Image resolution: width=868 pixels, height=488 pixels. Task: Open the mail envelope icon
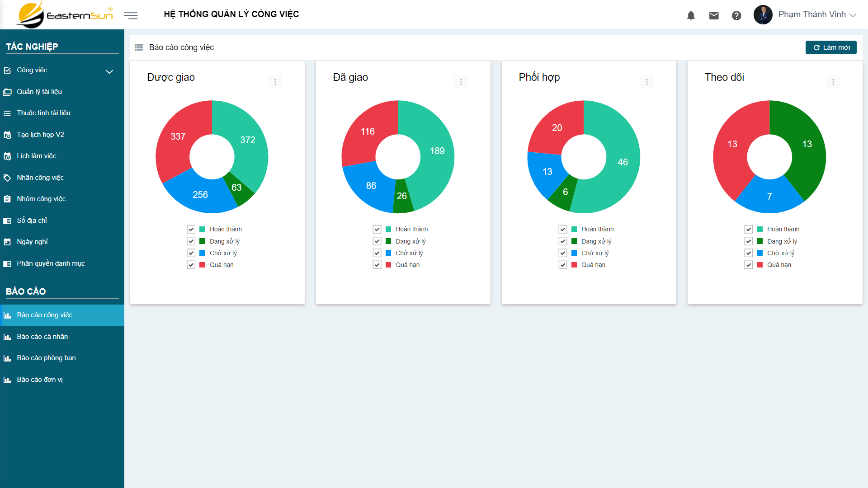coord(714,16)
